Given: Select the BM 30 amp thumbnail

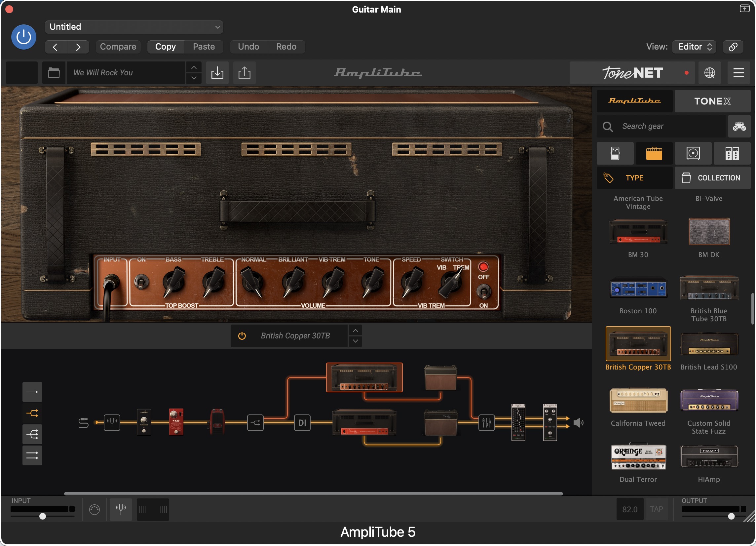Looking at the screenshot, I should 638,232.
